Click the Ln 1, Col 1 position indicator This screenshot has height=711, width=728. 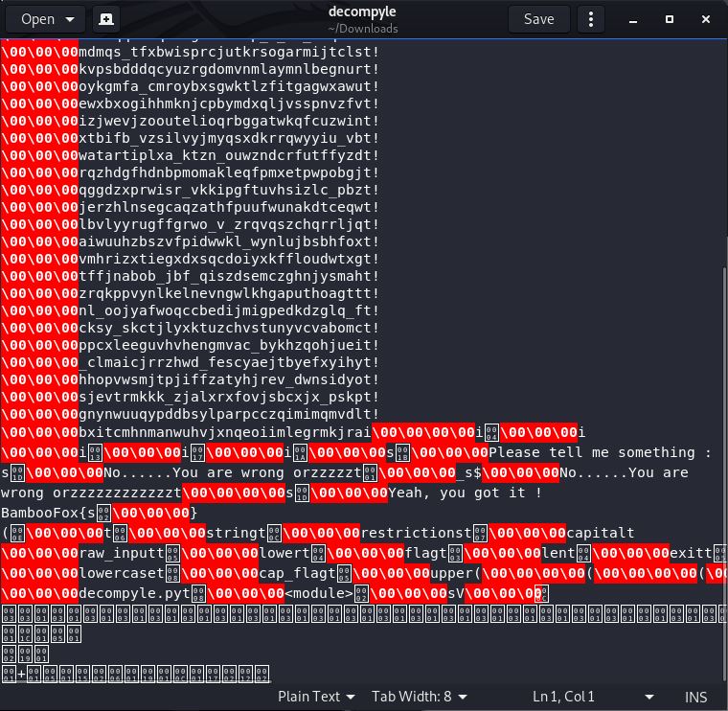[x=563, y=697]
